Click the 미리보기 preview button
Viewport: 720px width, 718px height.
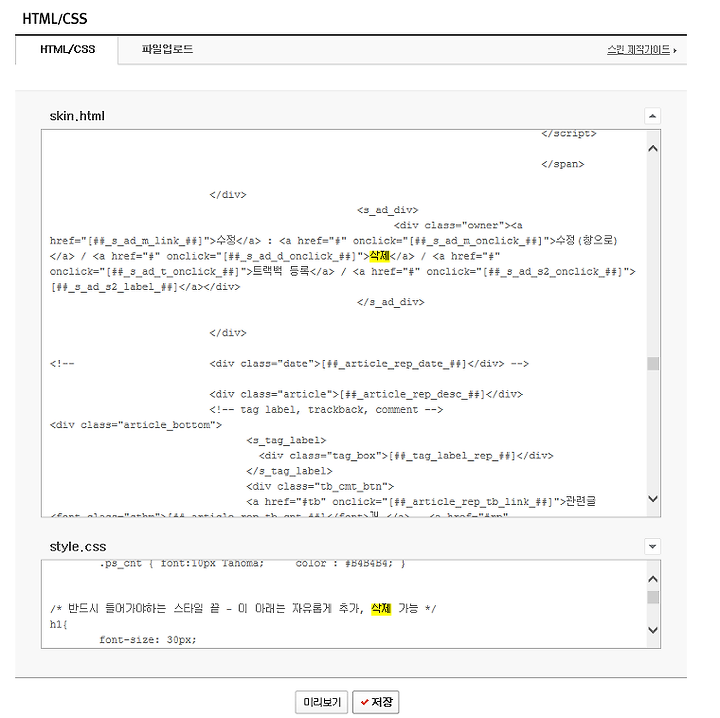[321, 702]
